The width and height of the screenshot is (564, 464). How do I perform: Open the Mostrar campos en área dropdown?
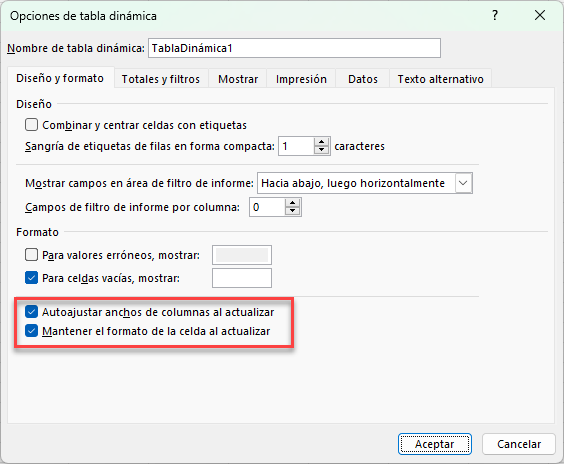coord(463,183)
